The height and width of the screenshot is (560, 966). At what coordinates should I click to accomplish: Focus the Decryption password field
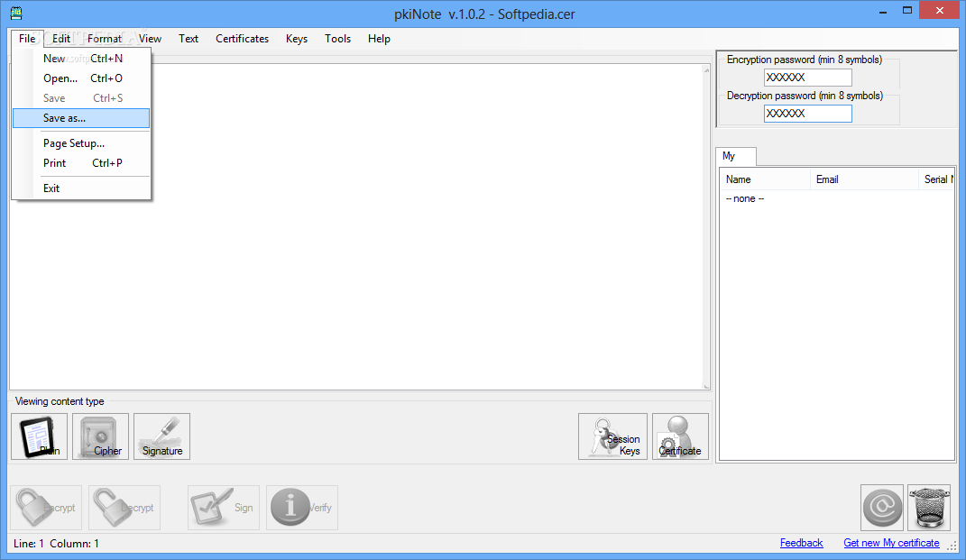[x=807, y=114]
